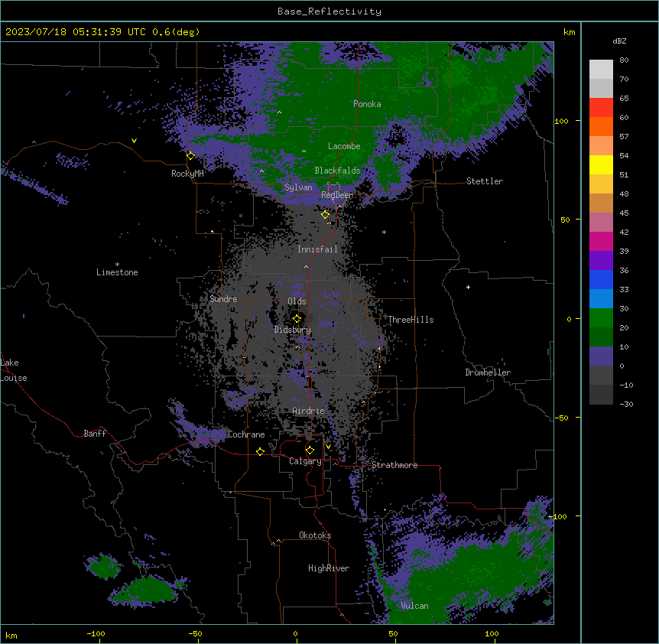Click the RedDeer city label
The height and width of the screenshot is (644, 659).
coord(337,195)
